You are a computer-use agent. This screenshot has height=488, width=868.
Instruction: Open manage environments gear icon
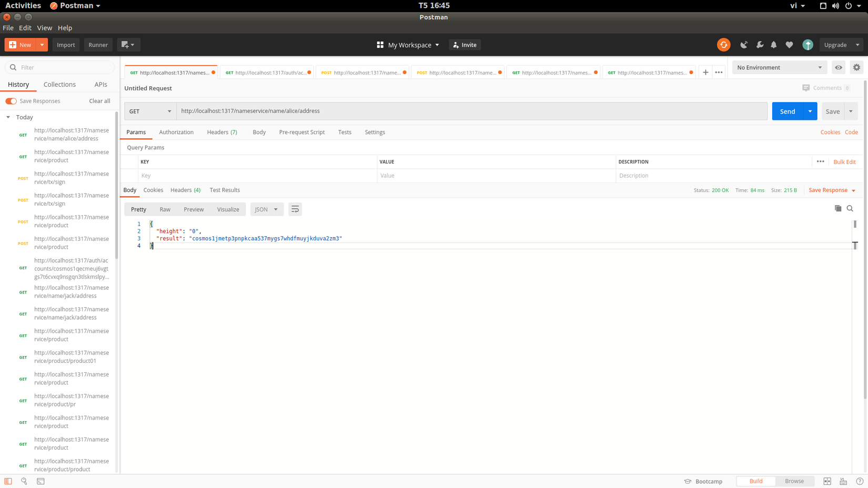click(x=856, y=67)
